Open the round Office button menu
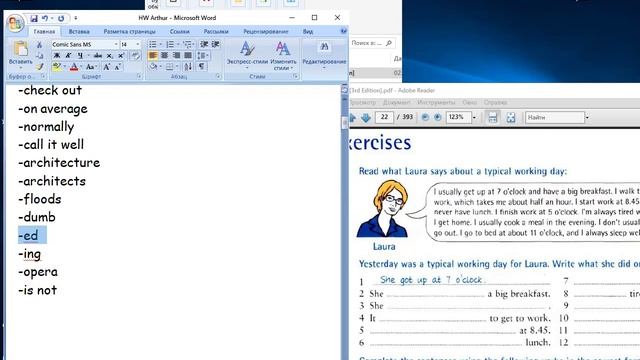The height and width of the screenshot is (360, 640). coord(15,23)
